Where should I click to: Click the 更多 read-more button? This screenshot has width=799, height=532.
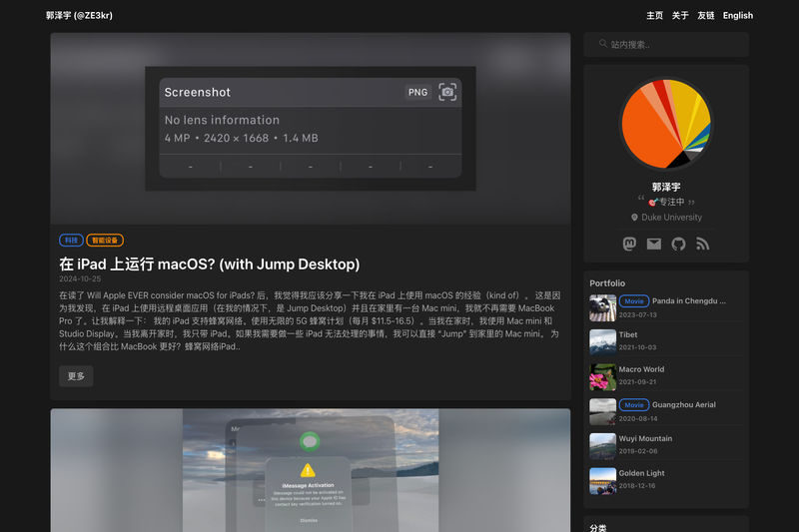click(x=76, y=376)
